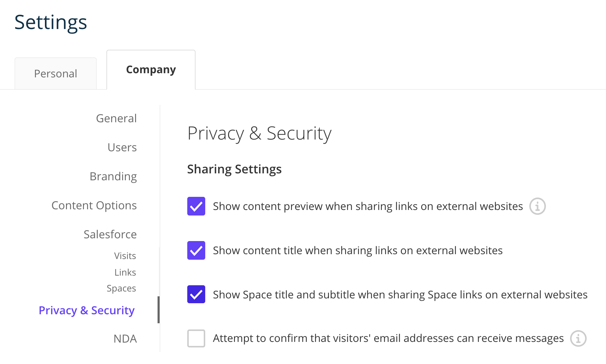Disable Show content title when sharing links
This screenshot has width=606, height=364.
[196, 250]
